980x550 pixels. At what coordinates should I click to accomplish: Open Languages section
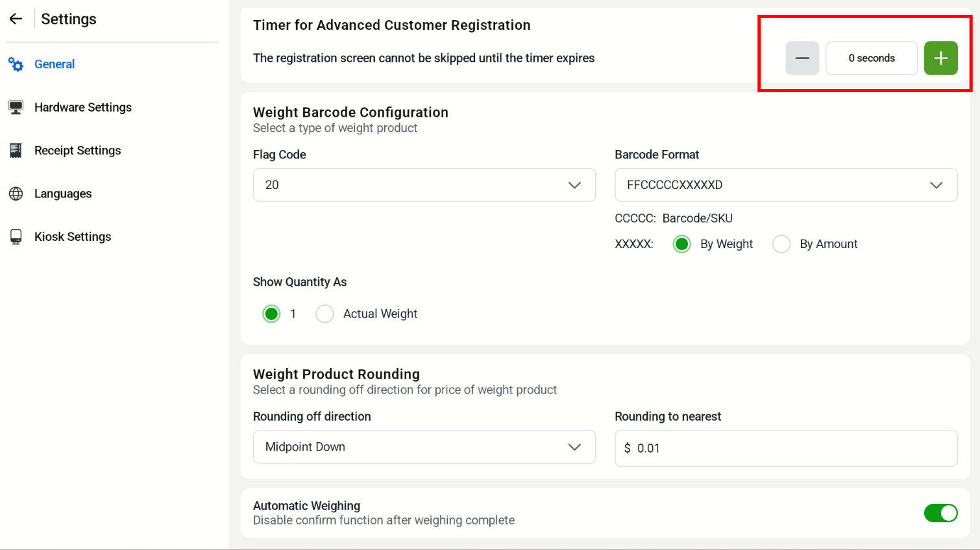(x=63, y=194)
